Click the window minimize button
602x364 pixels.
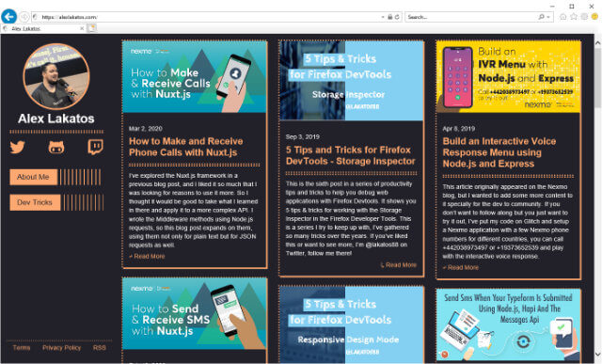coord(552,7)
